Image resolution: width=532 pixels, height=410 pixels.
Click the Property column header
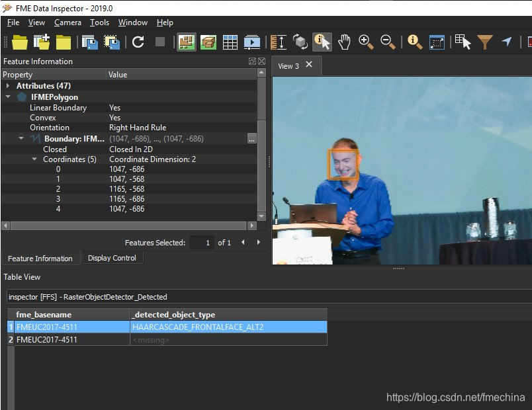(54, 75)
